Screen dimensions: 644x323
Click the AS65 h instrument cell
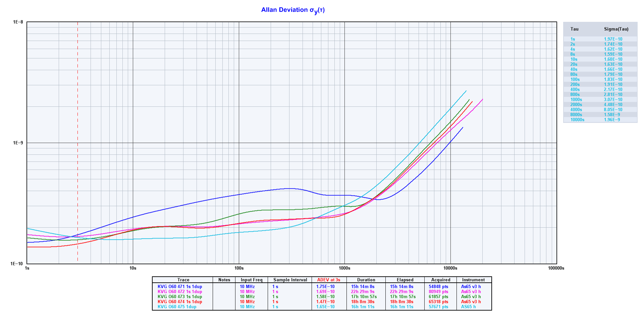(468, 307)
